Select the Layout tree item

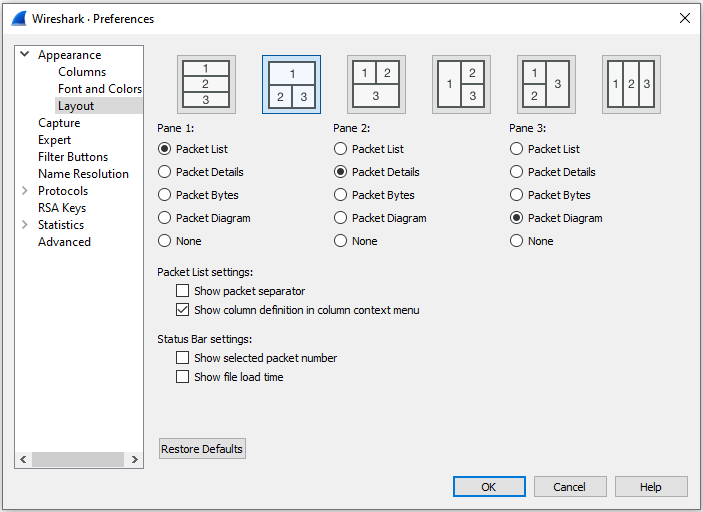(x=76, y=106)
